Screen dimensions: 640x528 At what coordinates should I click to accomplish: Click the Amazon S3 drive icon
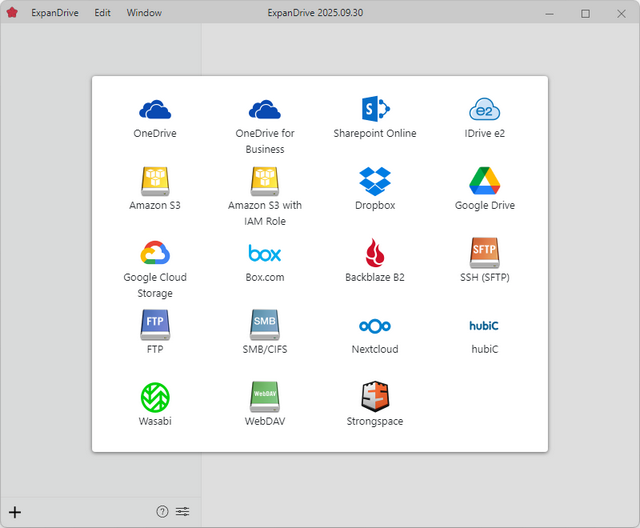(x=155, y=181)
